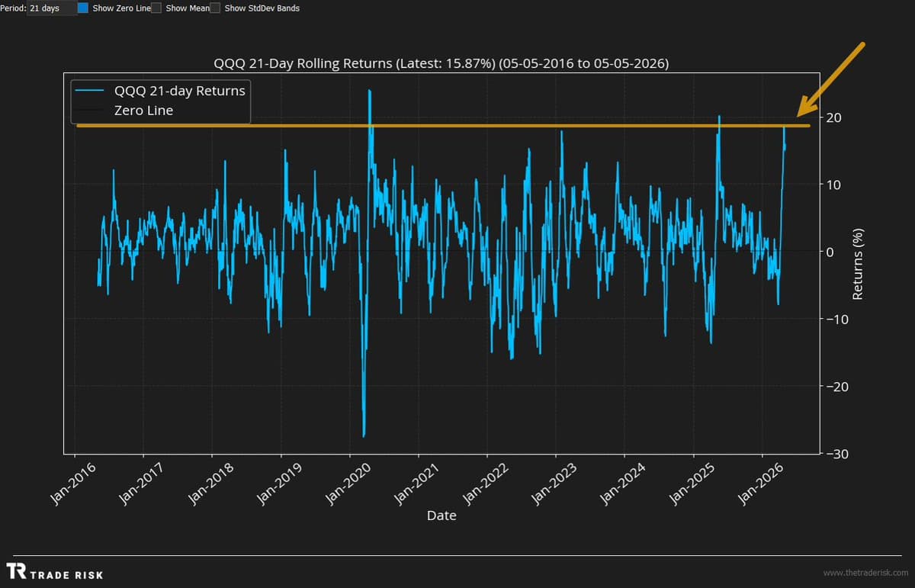Click the 20 y-axis tick value
This screenshot has width=915, height=588.
pos(836,117)
